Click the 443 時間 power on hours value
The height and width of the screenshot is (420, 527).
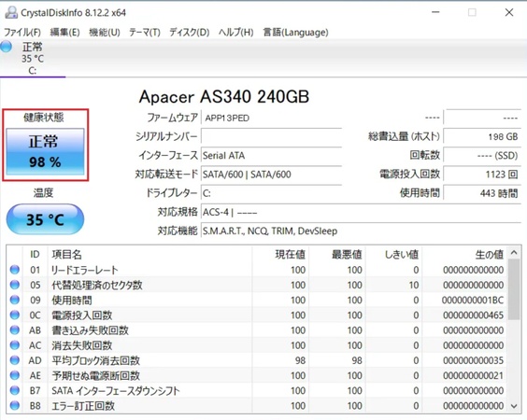[482, 193]
